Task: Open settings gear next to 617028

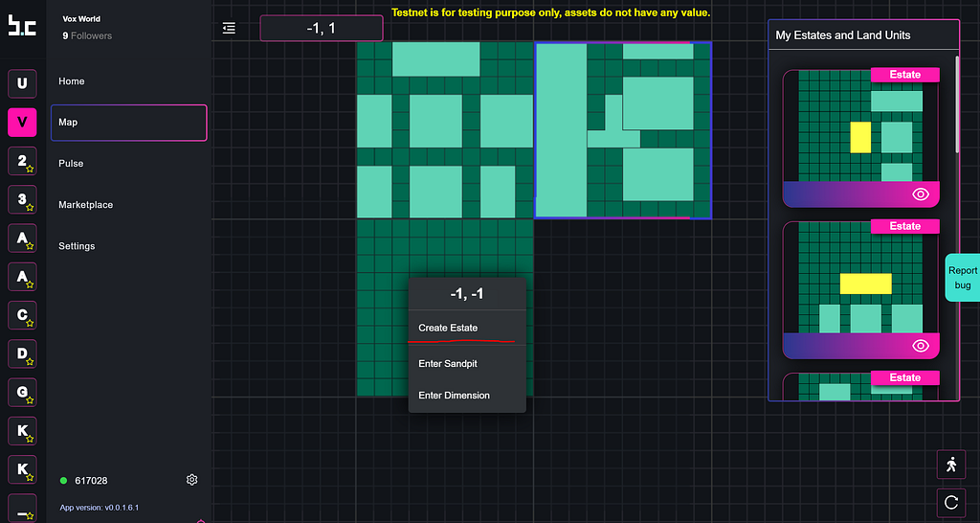Action: (x=191, y=480)
